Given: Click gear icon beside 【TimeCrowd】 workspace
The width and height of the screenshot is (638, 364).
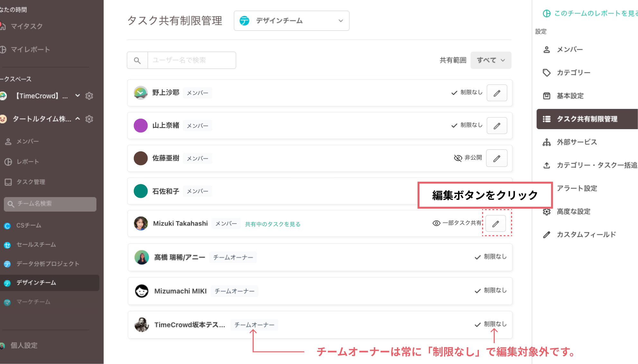Looking at the screenshot, I should pyautogui.click(x=89, y=96).
